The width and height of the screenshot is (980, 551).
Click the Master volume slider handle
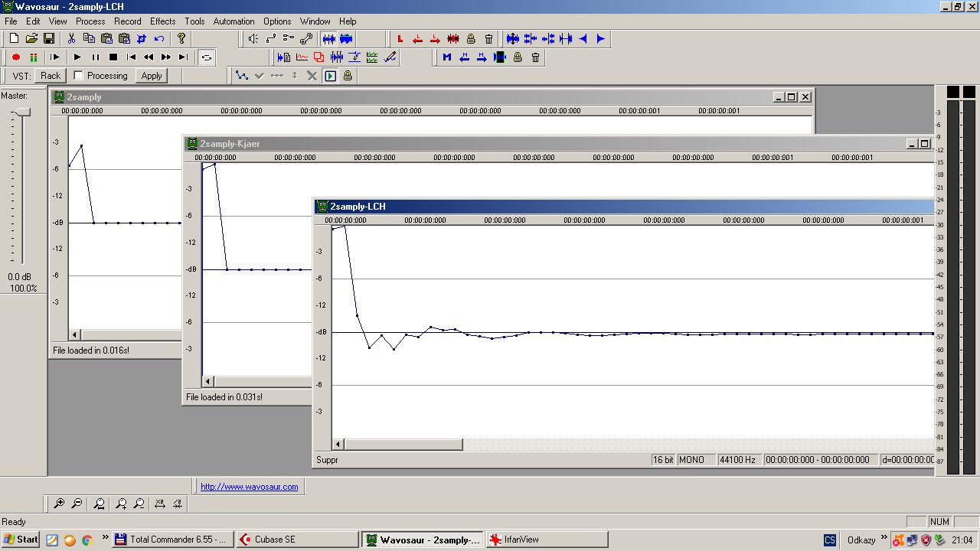pos(22,112)
